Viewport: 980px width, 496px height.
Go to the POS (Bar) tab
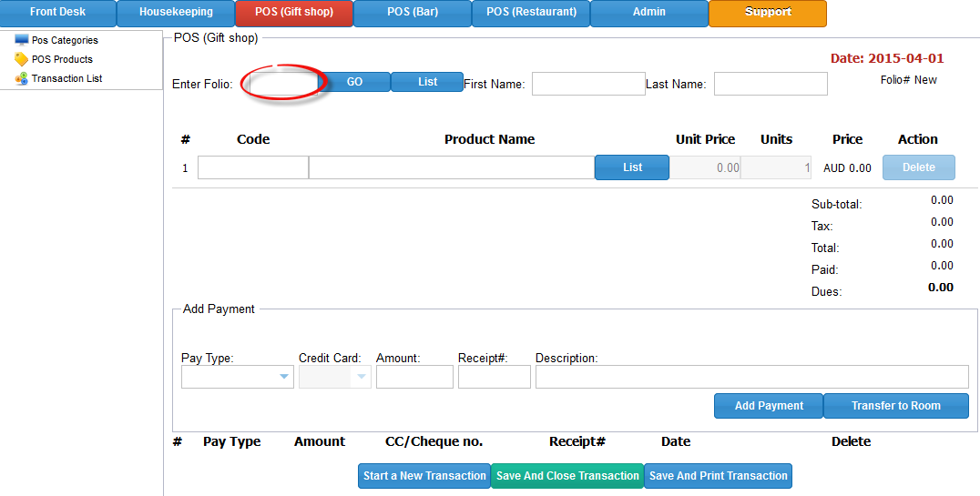[412, 13]
